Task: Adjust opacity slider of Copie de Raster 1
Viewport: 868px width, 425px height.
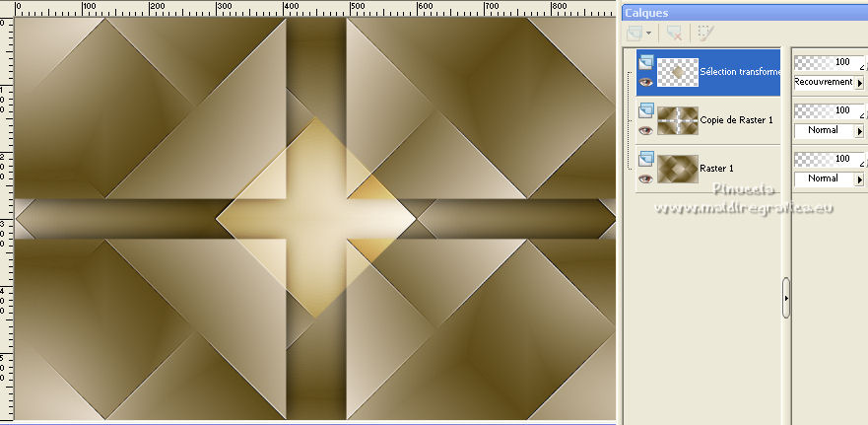Action: (x=829, y=110)
